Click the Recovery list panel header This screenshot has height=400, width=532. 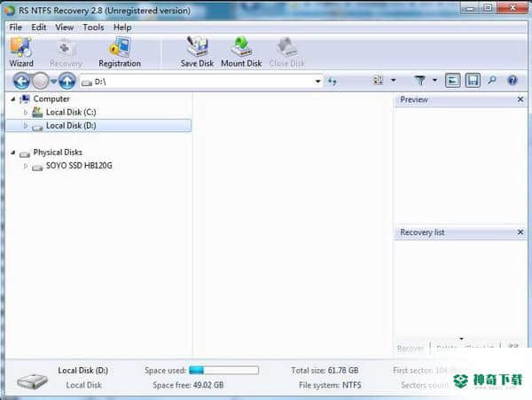click(x=460, y=232)
